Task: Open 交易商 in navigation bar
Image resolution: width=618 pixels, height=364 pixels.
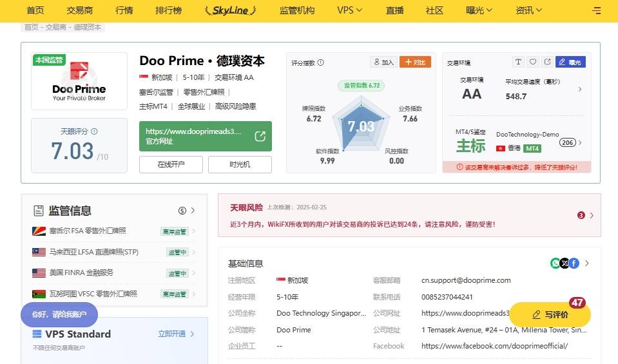Action: click(80, 11)
